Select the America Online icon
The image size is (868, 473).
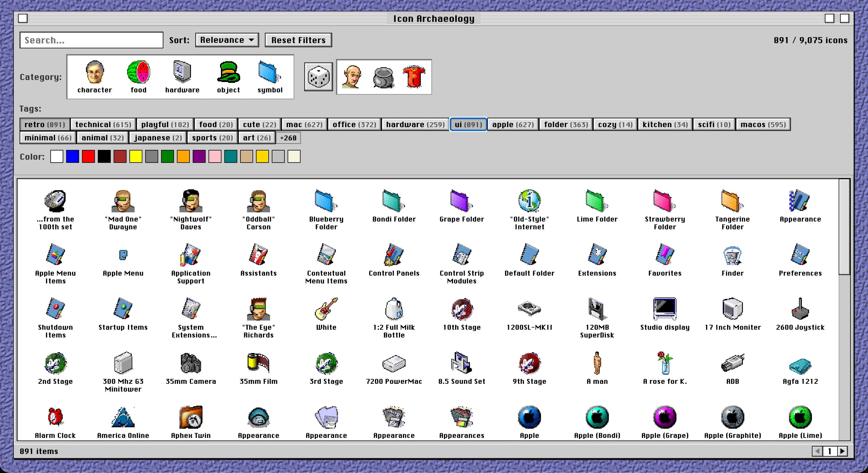tap(123, 417)
